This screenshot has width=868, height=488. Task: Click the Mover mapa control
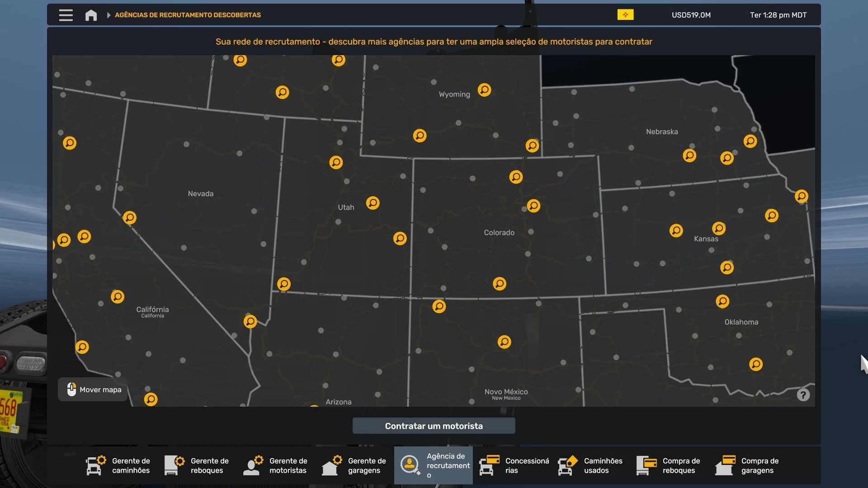tap(94, 389)
